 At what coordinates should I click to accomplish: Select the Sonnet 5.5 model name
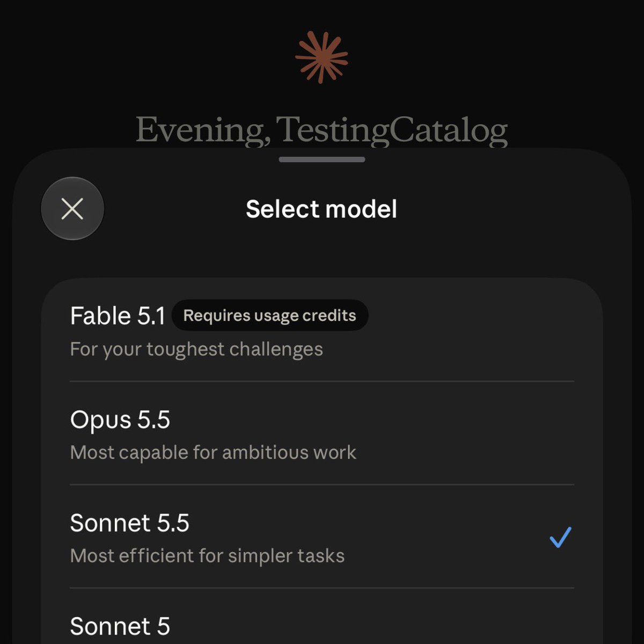(130, 523)
